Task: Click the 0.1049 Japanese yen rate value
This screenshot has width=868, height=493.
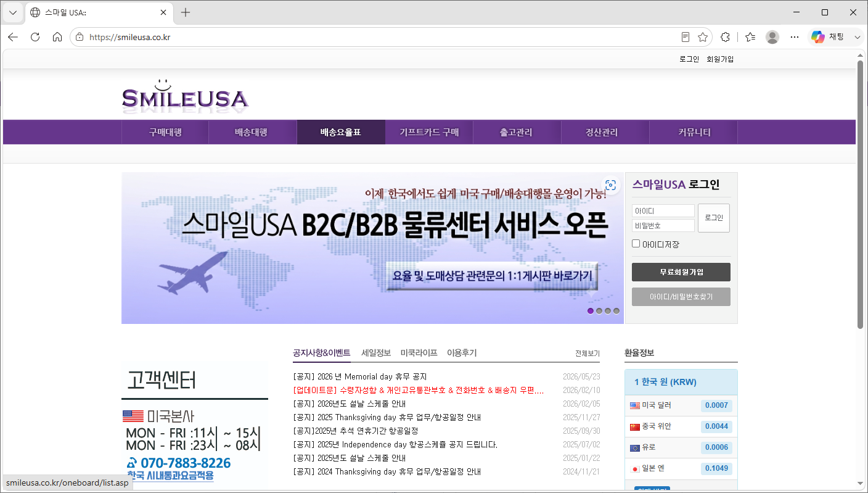Action: pyautogui.click(x=716, y=468)
